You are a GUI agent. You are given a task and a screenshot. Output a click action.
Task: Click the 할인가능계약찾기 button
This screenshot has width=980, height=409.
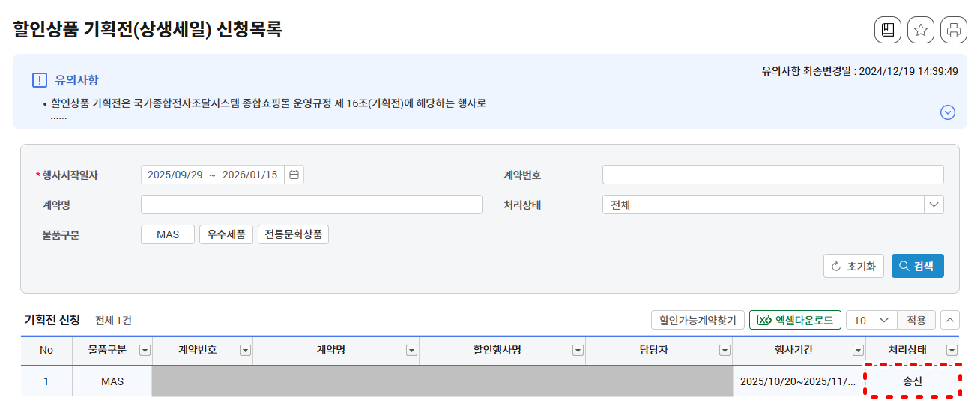[698, 320]
